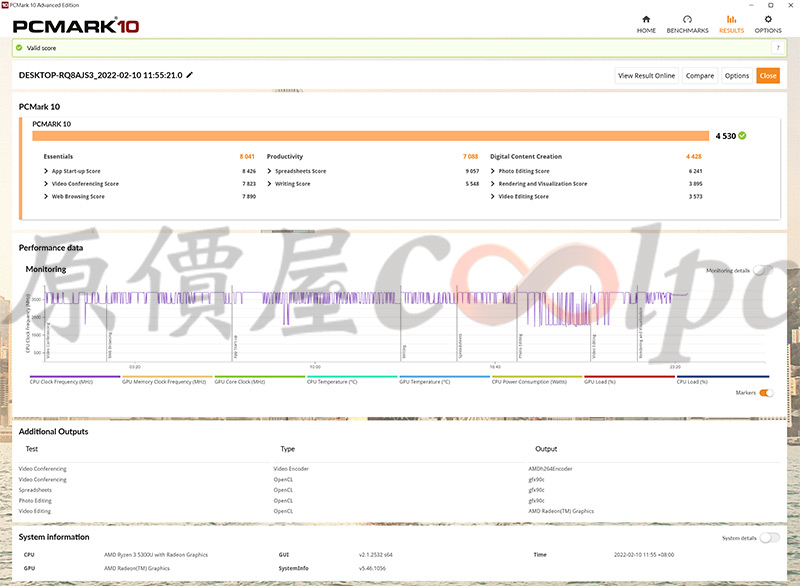Select the CPU Temperature legend bar
The height and width of the screenshot is (586, 800).
tap(352, 376)
